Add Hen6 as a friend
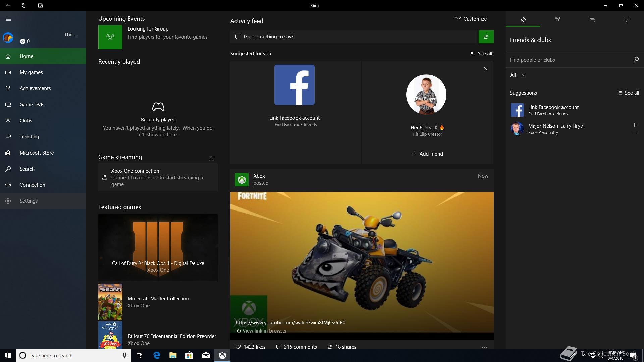644x362 pixels. 427,154
